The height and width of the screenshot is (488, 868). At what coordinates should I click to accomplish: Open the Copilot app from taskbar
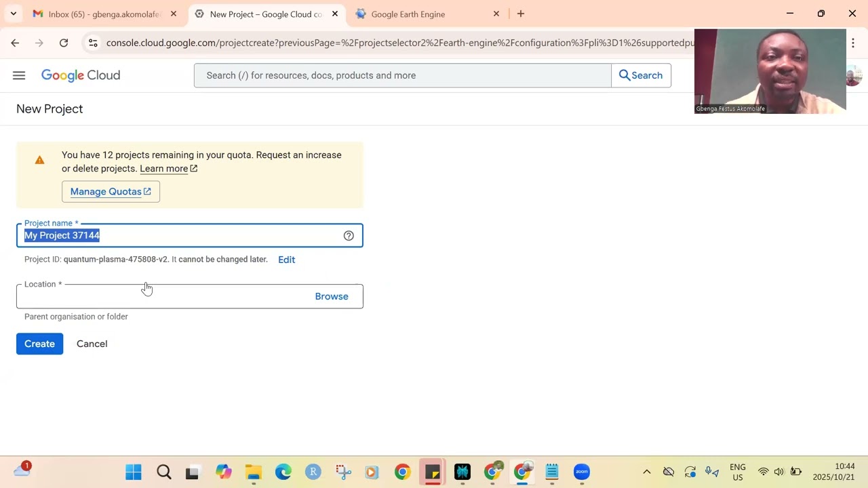point(223,472)
